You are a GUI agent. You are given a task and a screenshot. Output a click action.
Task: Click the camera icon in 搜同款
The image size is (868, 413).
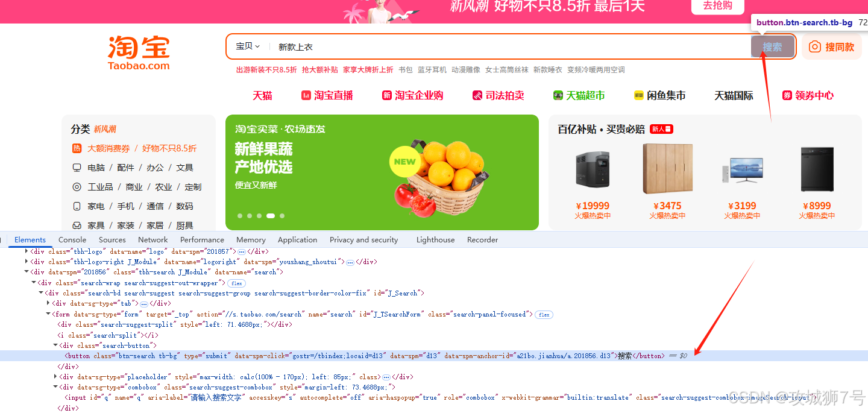[814, 46]
